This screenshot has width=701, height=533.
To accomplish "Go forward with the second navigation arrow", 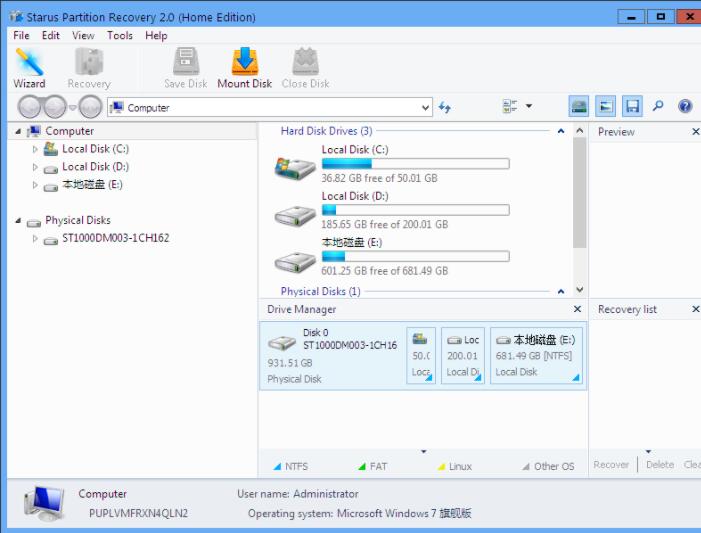I will coord(55,107).
